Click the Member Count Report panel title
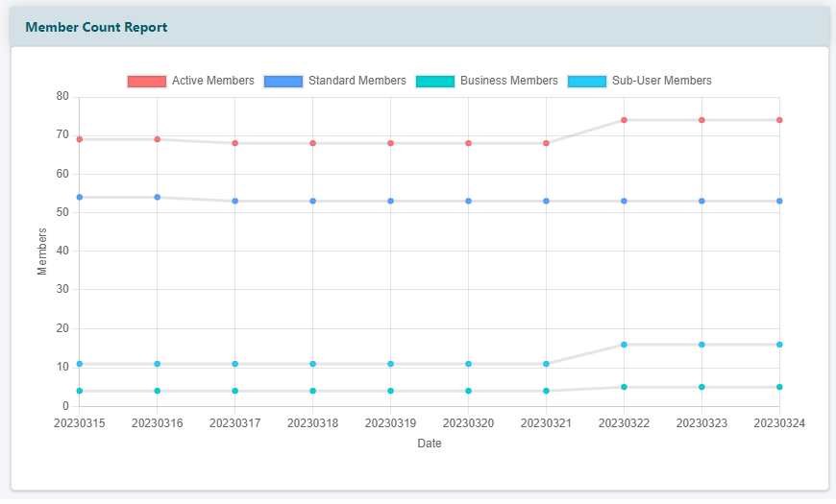The image size is (836, 504). click(96, 27)
